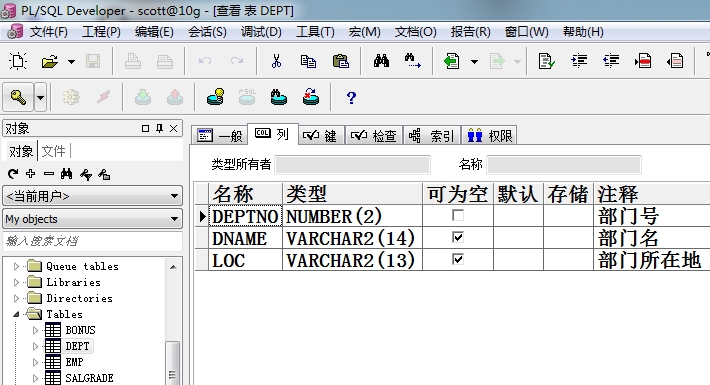Click the New document toolbar icon
The width and height of the screenshot is (710, 385).
click(18, 61)
